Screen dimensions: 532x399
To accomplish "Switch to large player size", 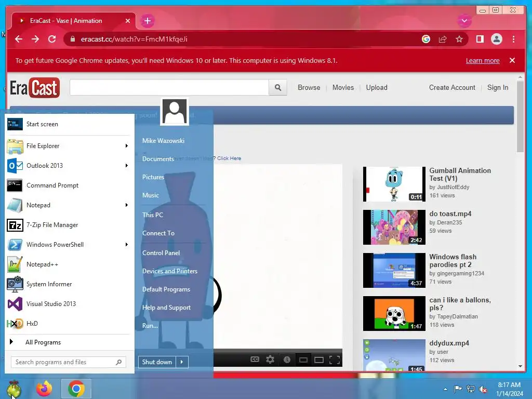I will click(319, 360).
